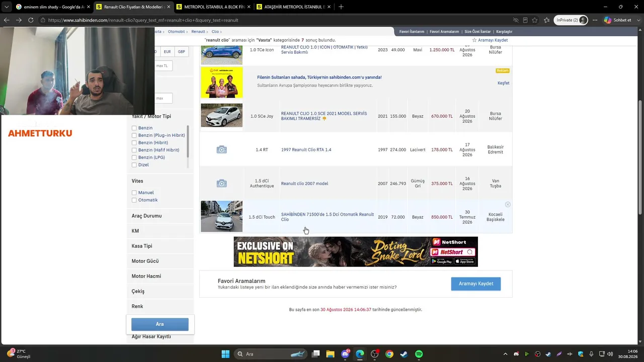Open Google Chrome from the taskbar

[x=389, y=354]
